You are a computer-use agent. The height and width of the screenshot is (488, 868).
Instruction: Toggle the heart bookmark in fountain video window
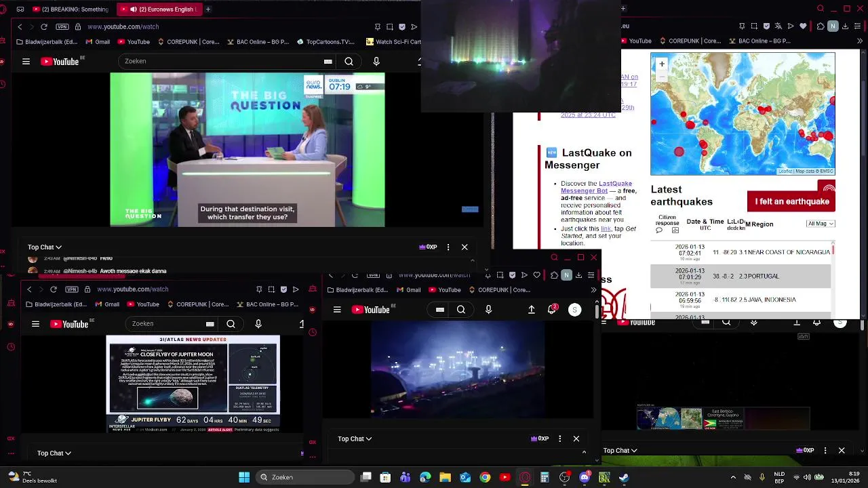[x=536, y=275]
